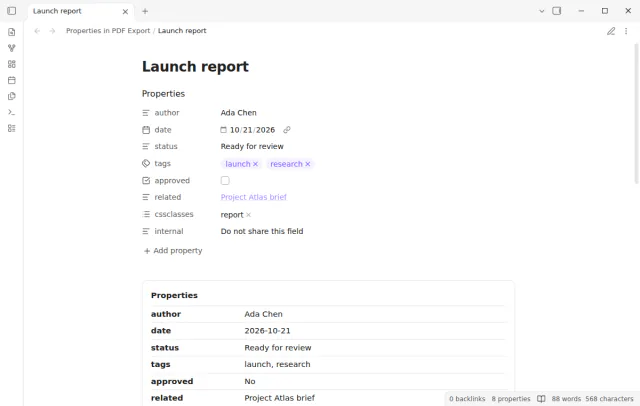Open graph view from ribbon
Viewport: 640px width, 406px height.
(11, 48)
